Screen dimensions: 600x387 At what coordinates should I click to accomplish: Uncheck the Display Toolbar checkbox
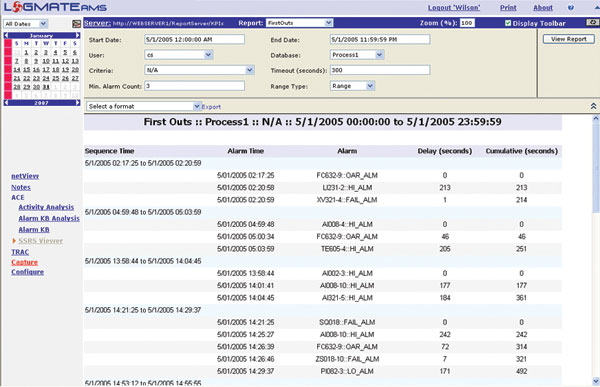(x=508, y=23)
